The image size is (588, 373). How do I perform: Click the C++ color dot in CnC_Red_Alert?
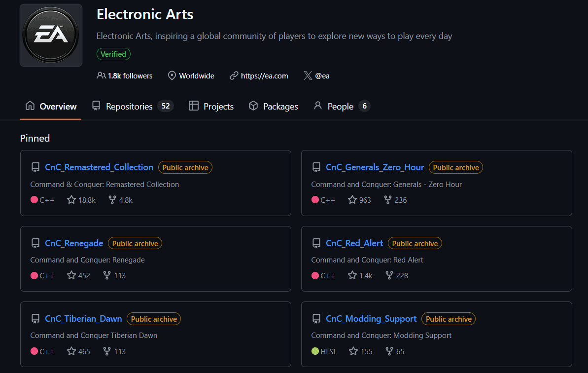tap(315, 275)
